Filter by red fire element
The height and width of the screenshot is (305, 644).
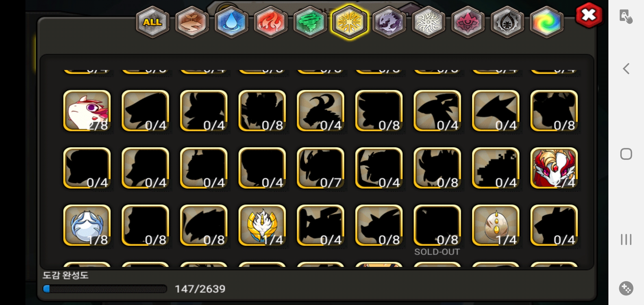(x=271, y=22)
